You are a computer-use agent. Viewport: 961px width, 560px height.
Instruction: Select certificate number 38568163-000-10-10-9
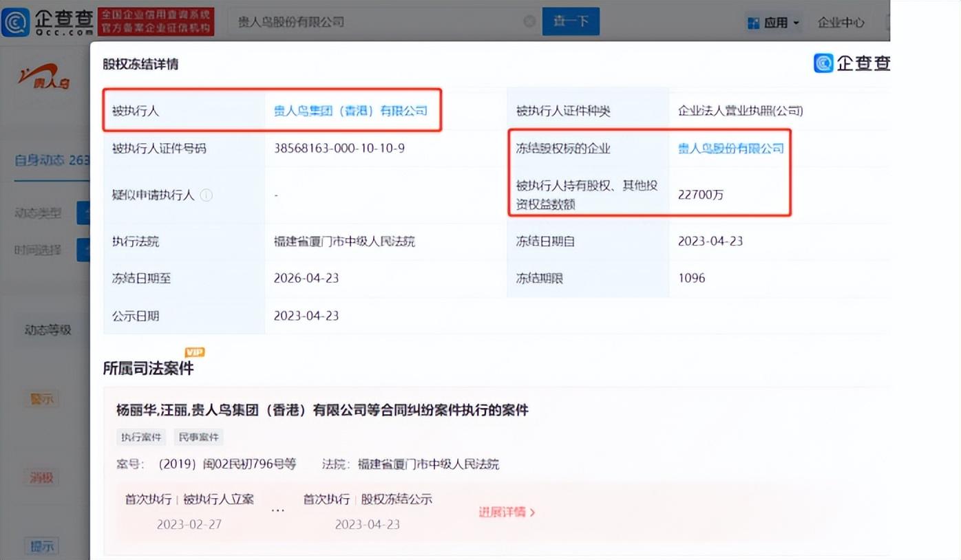[x=339, y=148]
